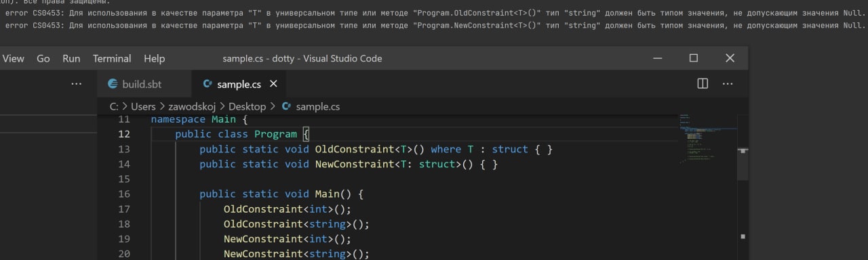The height and width of the screenshot is (260, 868).
Task: Open the Go menu
Action: coord(43,58)
